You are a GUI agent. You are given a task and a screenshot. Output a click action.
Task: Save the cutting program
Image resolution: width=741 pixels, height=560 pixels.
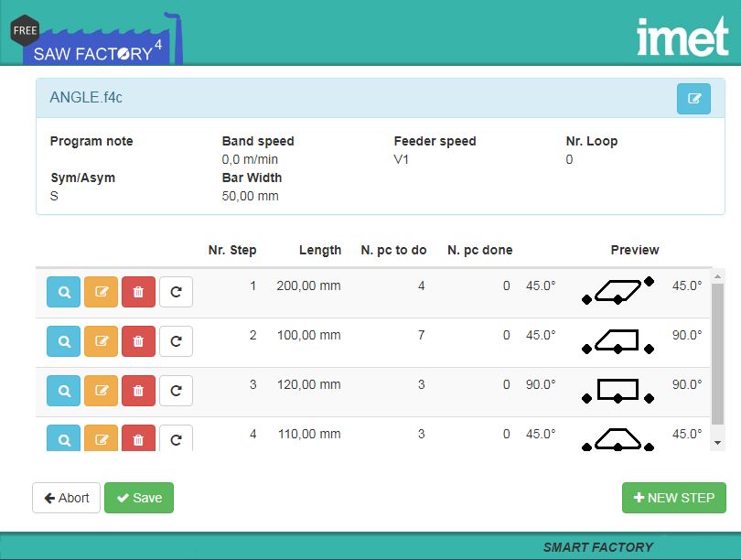pyautogui.click(x=139, y=498)
